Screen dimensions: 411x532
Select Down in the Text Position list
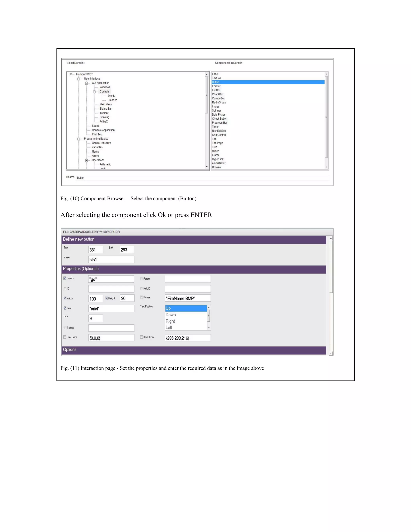pos(171,315)
